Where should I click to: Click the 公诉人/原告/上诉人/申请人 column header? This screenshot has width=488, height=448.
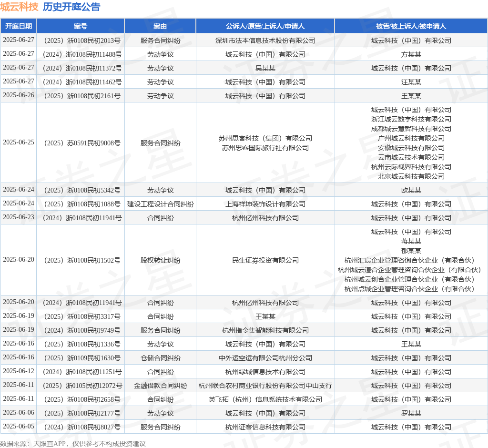coord(265,26)
